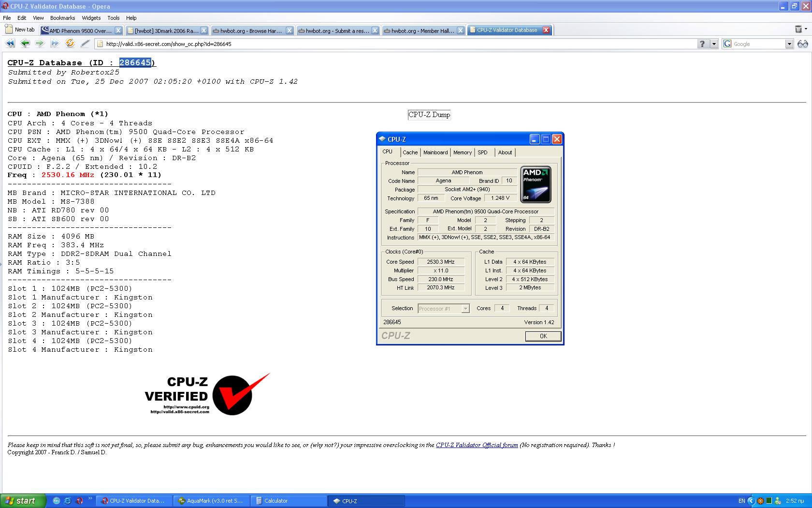The width and height of the screenshot is (812, 508).
Task: Select the Memory tab in CPU-Z
Action: (x=463, y=152)
